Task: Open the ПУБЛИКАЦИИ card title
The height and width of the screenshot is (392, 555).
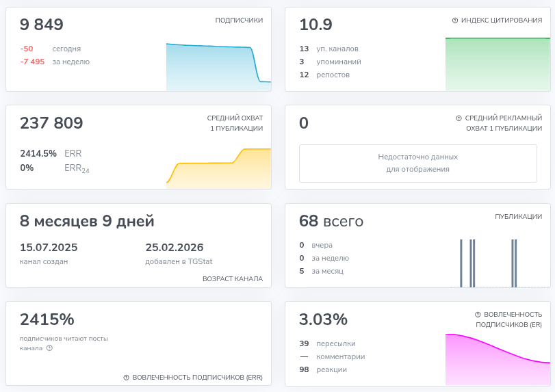Action: click(518, 217)
